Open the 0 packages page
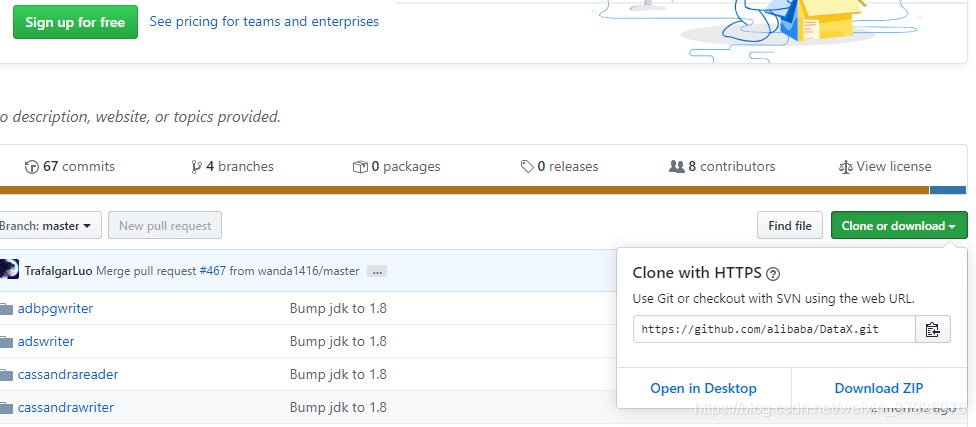The height and width of the screenshot is (427, 976). point(396,166)
